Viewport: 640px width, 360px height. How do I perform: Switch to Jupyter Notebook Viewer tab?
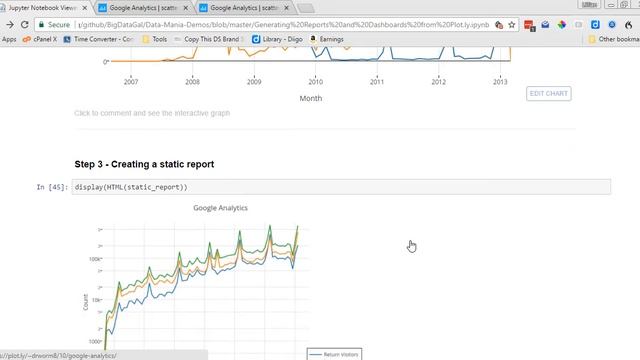43,8
